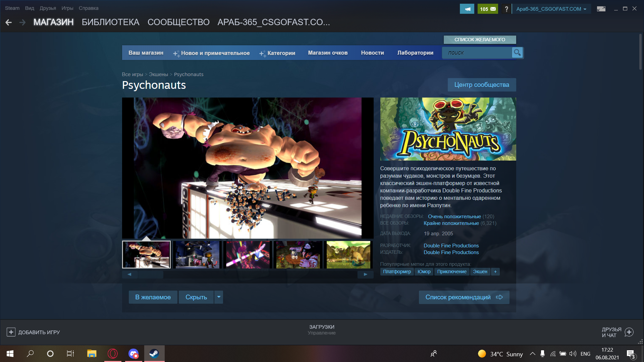644x362 pixels.
Task: Click the question mark help icon
Action: 506,9
